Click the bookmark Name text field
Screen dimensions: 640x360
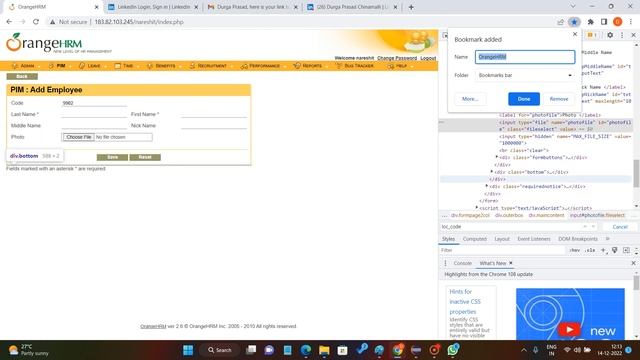[x=525, y=57]
